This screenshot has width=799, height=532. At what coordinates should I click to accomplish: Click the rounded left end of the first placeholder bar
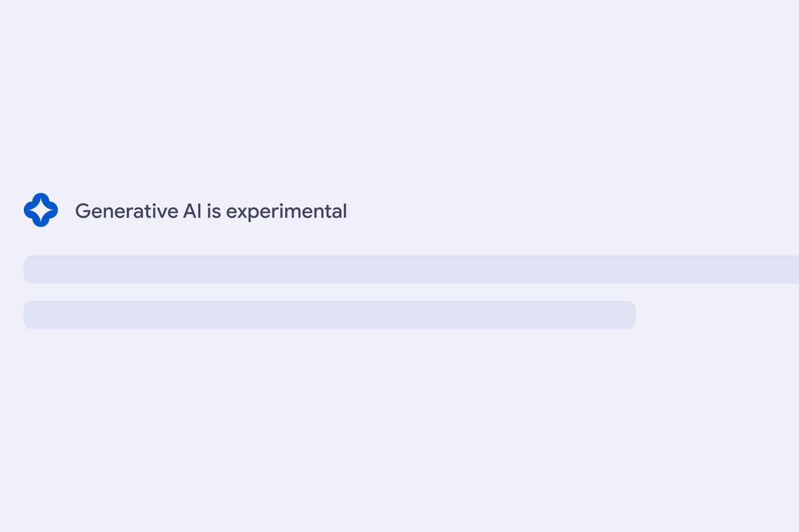click(x=29, y=269)
